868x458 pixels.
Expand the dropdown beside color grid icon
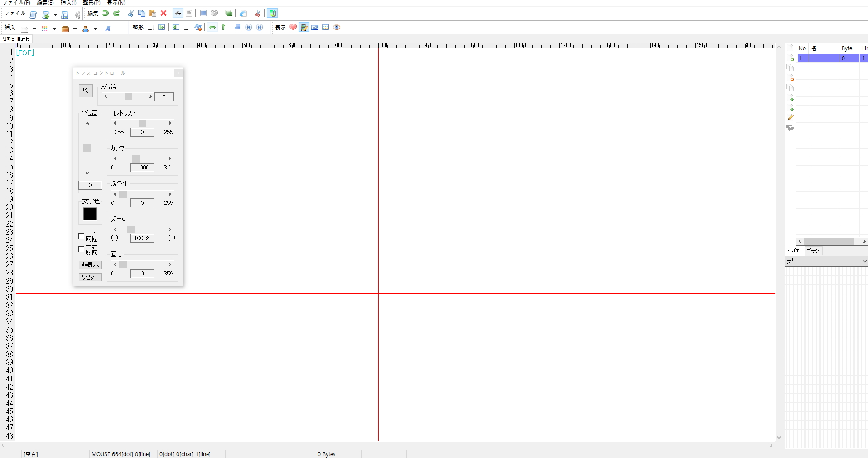click(x=54, y=29)
